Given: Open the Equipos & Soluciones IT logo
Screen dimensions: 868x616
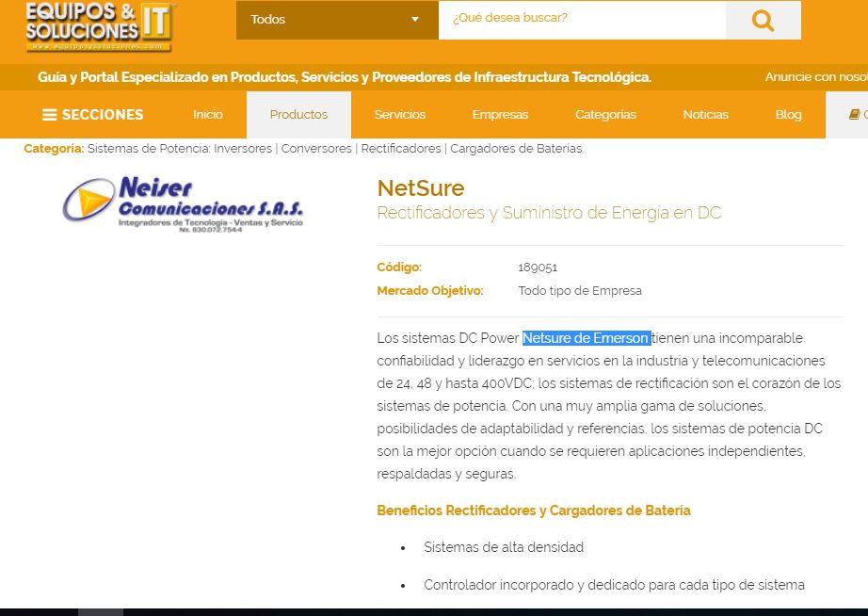Looking at the screenshot, I should [x=101, y=26].
